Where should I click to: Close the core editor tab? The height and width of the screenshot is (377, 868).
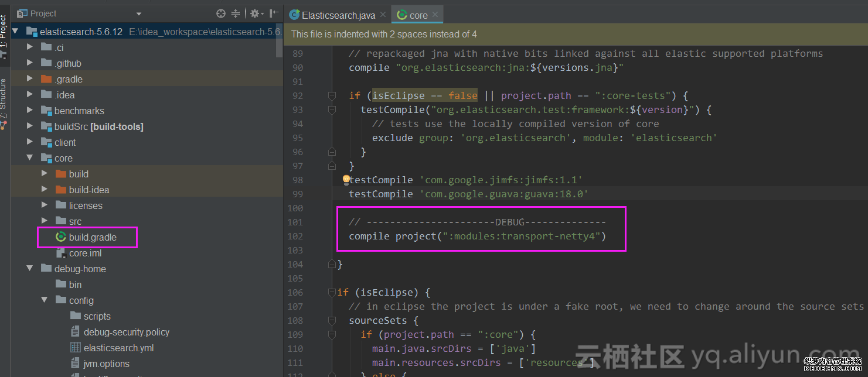point(435,15)
